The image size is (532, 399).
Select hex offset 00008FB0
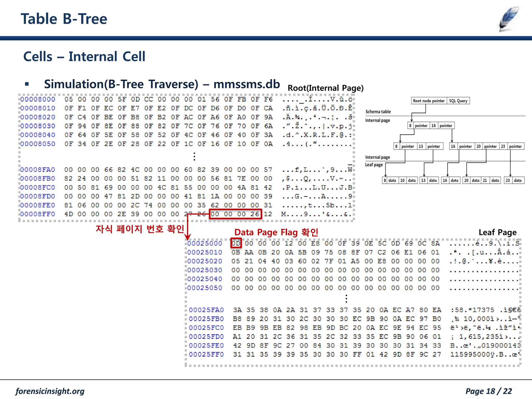[38, 179]
